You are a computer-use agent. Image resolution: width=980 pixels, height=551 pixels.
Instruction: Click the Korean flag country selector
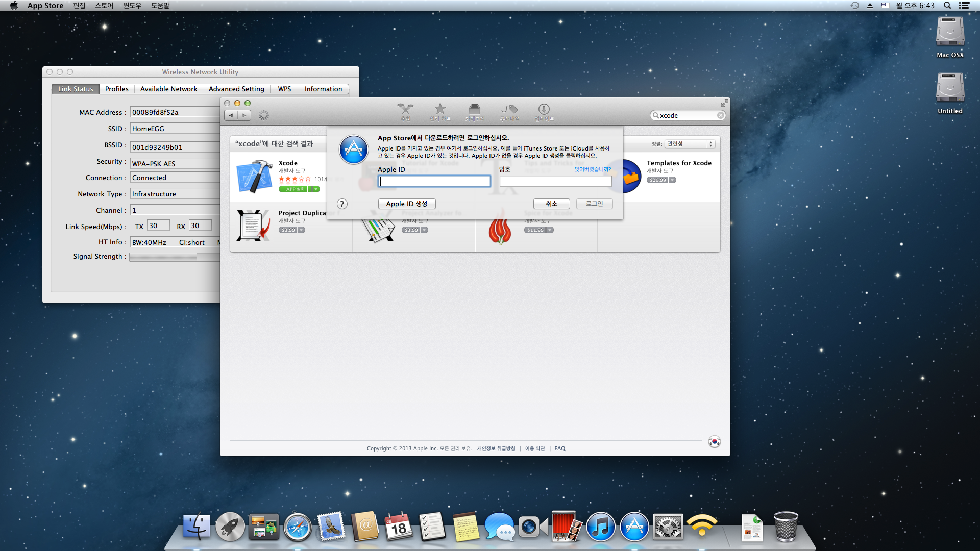click(714, 442)
